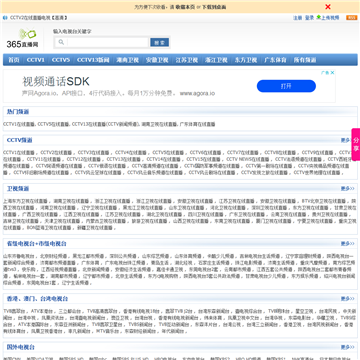Open CCTV6在线直播 in the CCTV频道 list
Viewport: 360px width, 360px height.
pyautogui.click(x=206, y=153)
